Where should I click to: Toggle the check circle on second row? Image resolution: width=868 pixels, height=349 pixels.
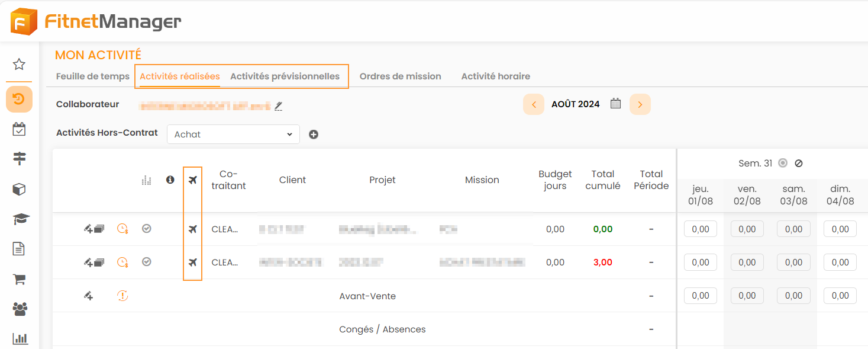[147, 261]
